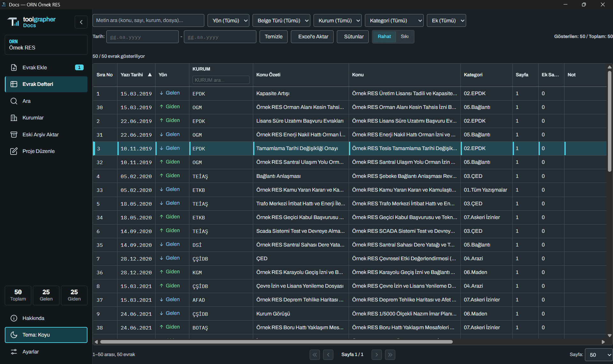The width and height of the screenshot is (613, 364).
Task: Toggle the Tema: Koyu theme button
Action: [46, 335]
